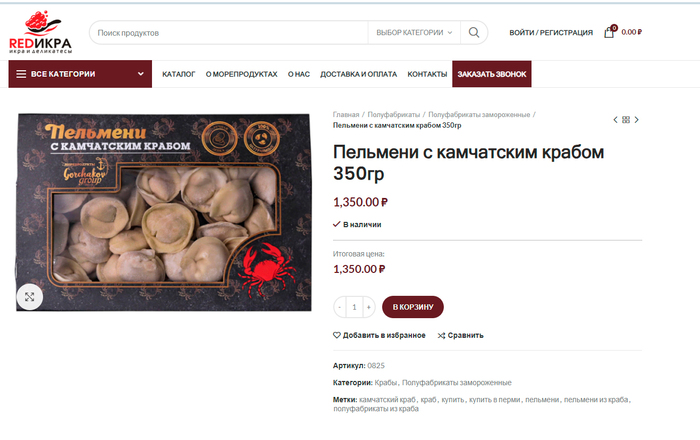Click Заказать звонок button

[x=492, y=74]
